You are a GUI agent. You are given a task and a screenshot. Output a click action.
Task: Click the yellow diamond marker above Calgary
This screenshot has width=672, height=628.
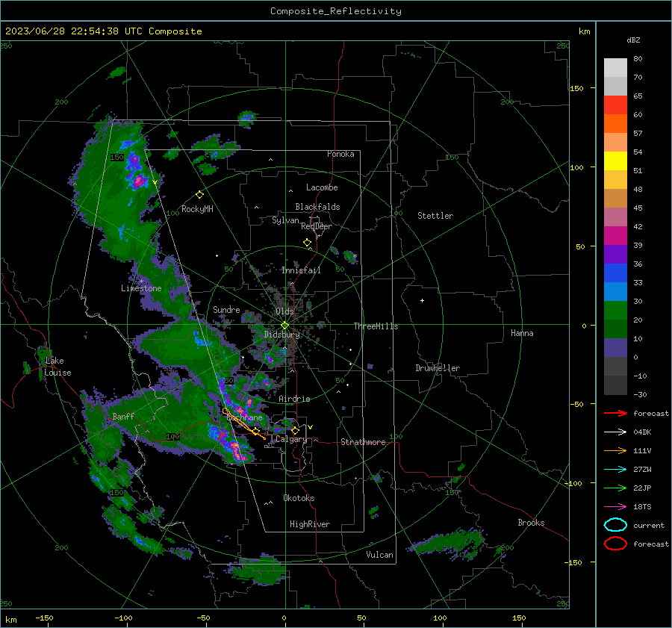click(x=295, y=430)
